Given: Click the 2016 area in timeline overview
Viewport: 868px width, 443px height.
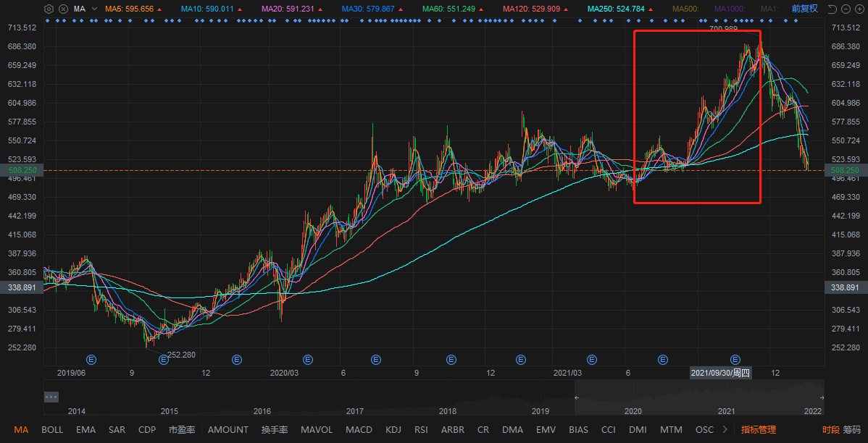Looking at the screenshot, I should 262,410.
